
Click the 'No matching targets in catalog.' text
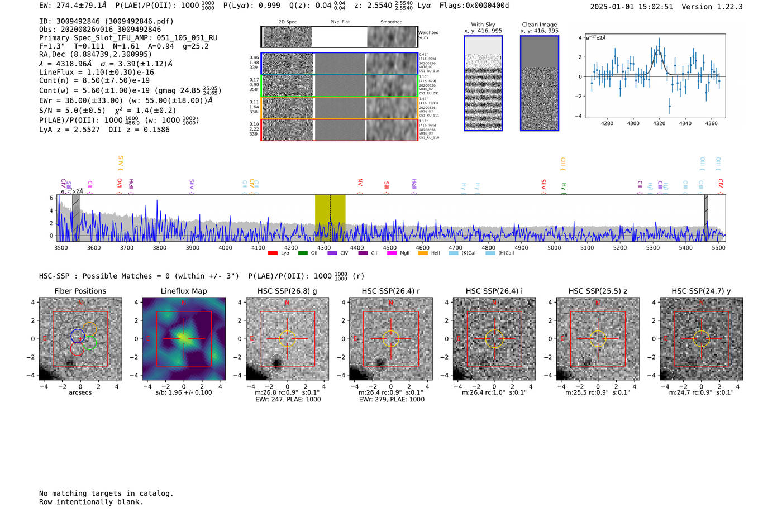coord(106,493)
